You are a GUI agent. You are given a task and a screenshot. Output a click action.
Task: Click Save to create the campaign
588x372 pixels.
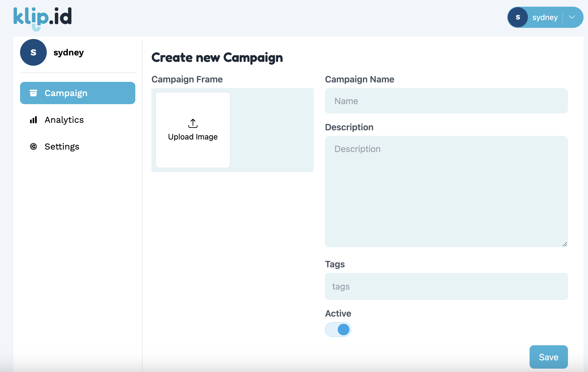click(548, 357)
